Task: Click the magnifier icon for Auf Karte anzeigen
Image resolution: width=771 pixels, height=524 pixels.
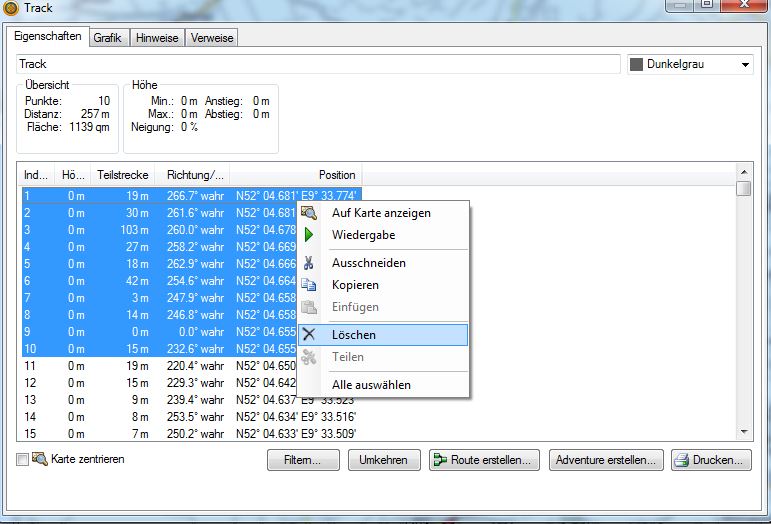Action: click(309, 213)
